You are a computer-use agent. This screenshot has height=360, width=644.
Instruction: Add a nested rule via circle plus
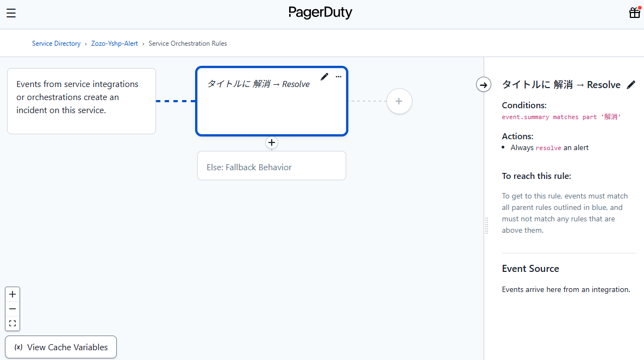[x=399, y=101]
